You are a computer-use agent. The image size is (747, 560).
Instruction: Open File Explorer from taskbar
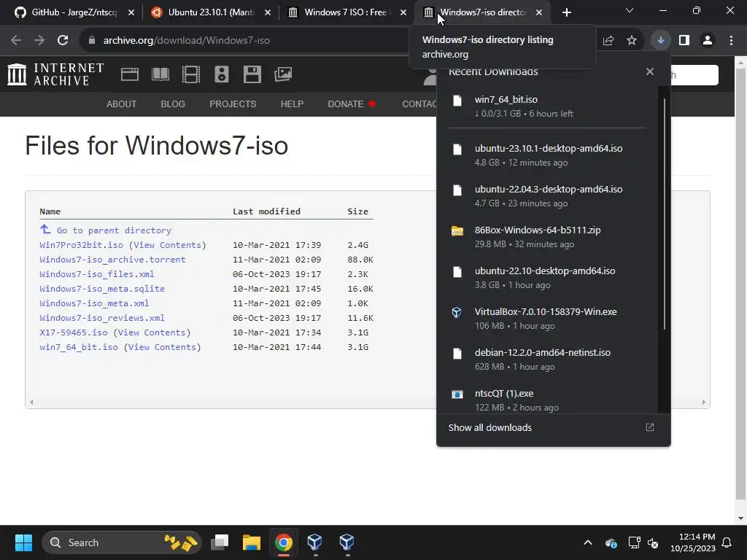tap(252, 542)
